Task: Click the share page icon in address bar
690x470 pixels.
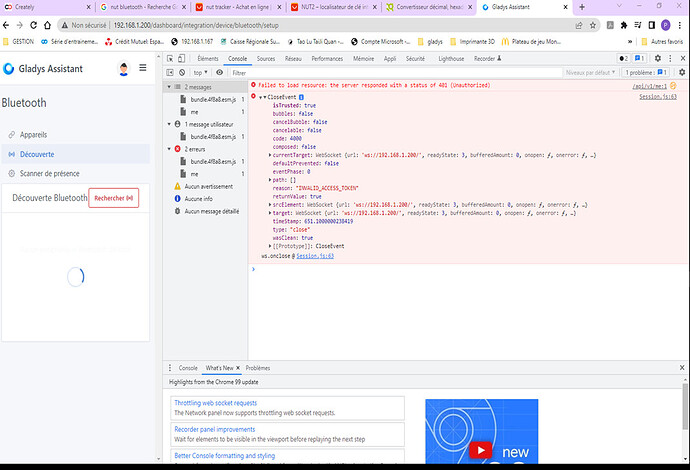Action: pos(579,26)
